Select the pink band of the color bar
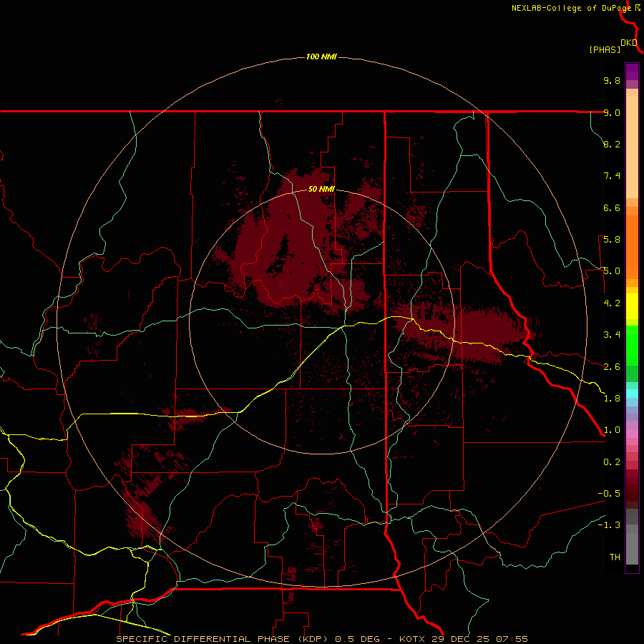Viewport: 644px width, 644px height. point(632,434)
